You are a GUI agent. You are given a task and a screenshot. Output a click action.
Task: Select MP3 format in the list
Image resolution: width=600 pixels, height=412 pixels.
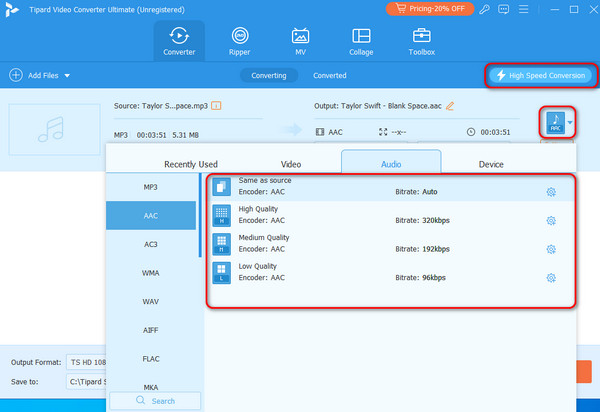(151, 187)
